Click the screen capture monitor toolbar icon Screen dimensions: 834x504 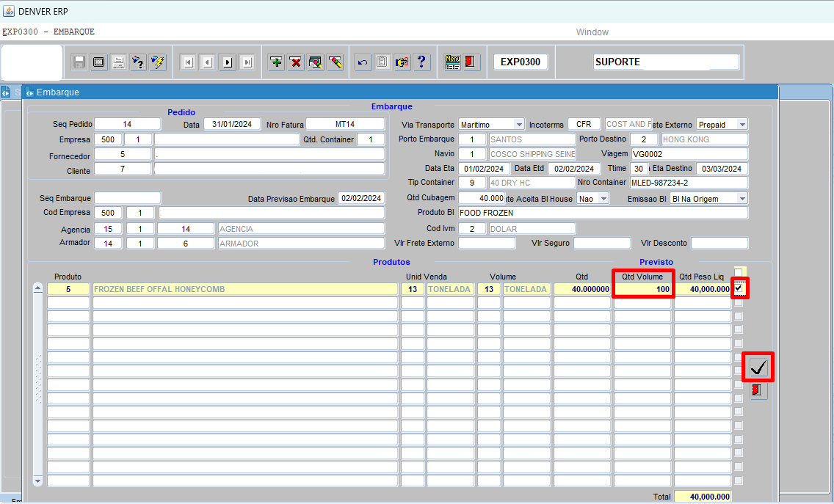(x=99, y=62)
